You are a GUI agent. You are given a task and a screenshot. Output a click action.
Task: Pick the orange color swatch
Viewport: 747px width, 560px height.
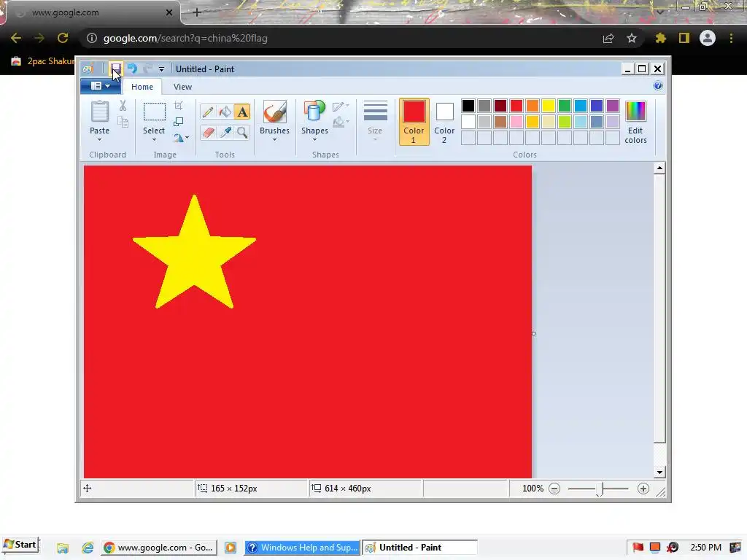tap(532, 105)
